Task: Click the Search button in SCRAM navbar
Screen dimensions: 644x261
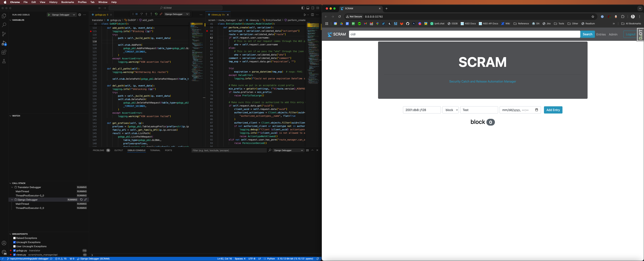Action: click(587, 34)
